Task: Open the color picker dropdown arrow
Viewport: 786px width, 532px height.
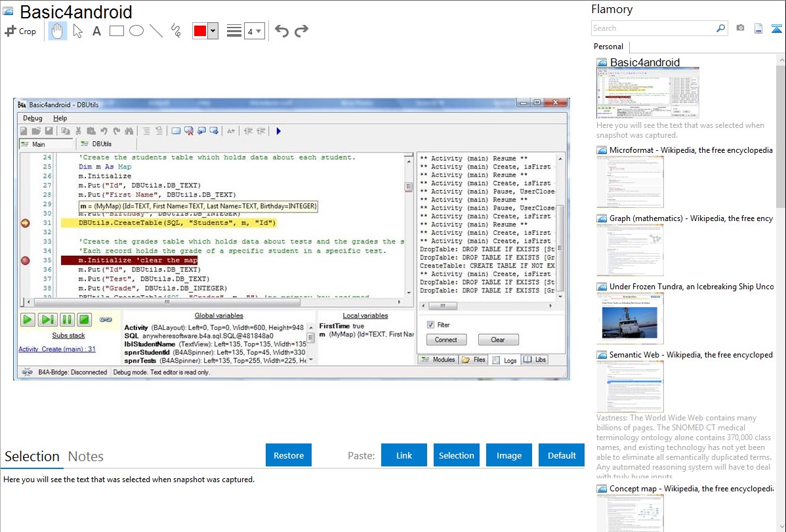Action: pyautogui.click(x=213, y=31)
